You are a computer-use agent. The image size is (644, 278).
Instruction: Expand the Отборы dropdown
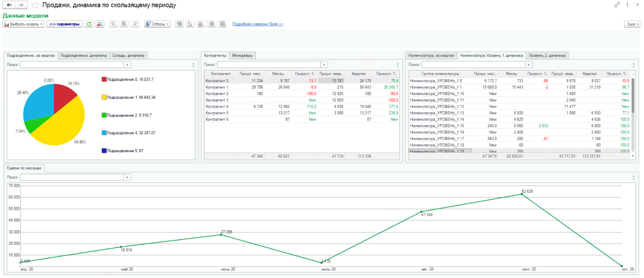(157, 24)
